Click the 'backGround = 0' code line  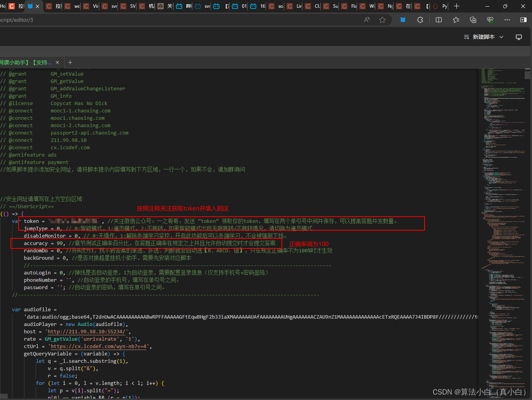tap(107, 258)
